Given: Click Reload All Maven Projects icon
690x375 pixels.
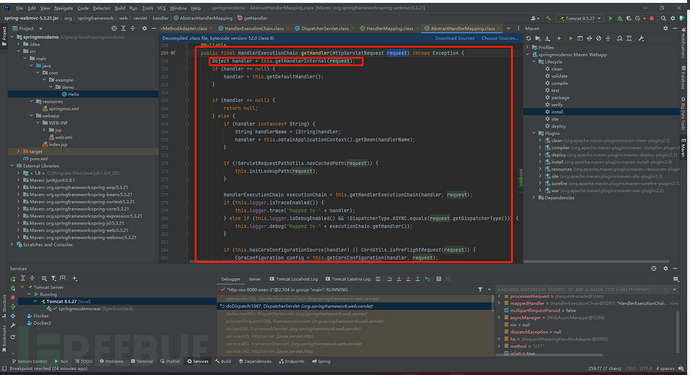Looking at the screenshot, I should coord(529,38).
